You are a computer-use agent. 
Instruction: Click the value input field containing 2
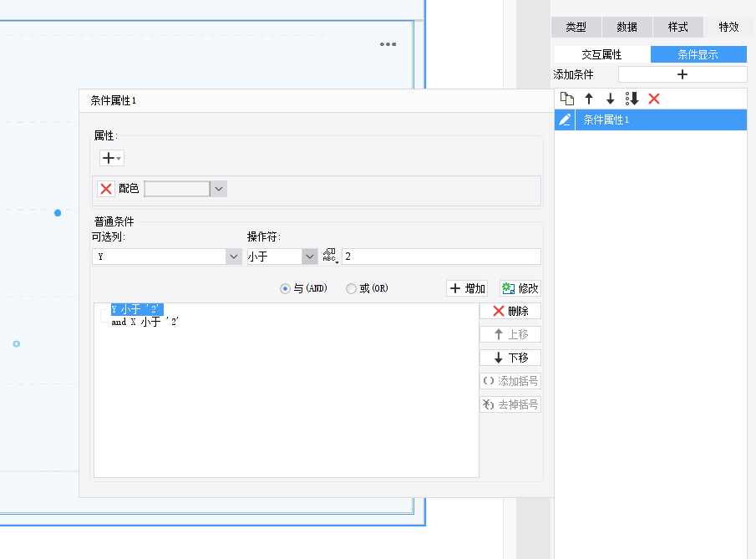441,257
